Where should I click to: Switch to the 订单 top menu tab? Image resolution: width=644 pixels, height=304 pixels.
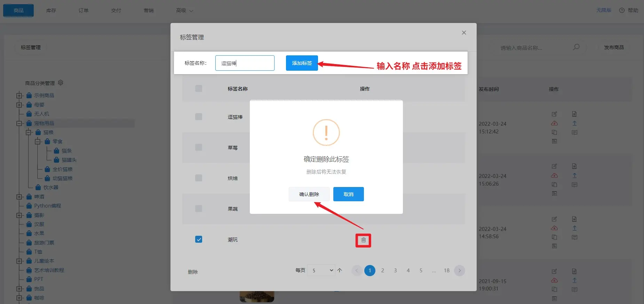click(x=84, y=10)
